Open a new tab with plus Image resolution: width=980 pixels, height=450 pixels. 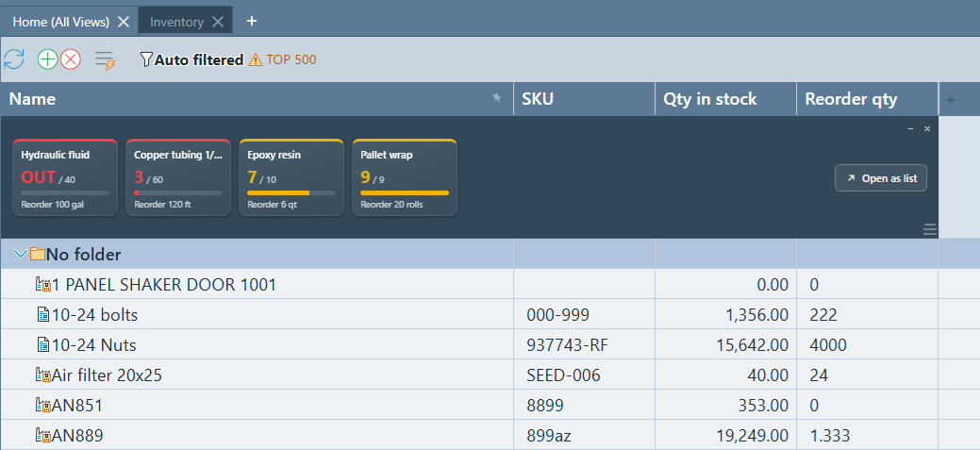pyautogui.click(x=252, y=22)
